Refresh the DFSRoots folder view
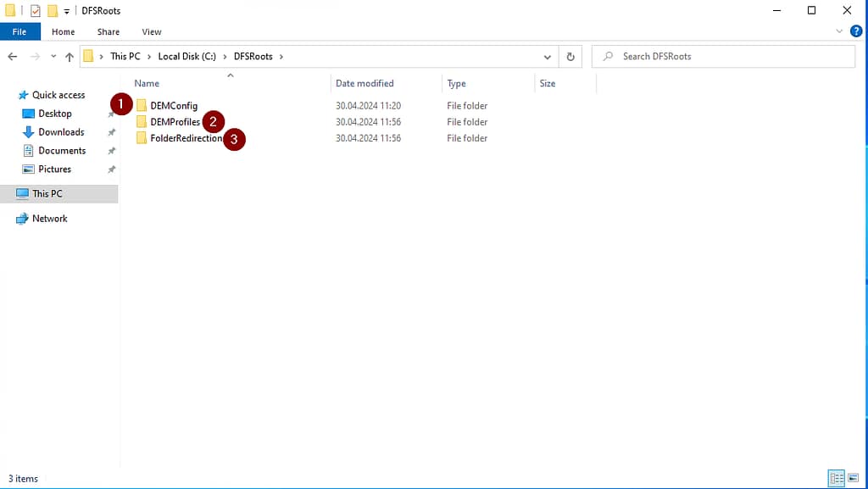868x489 pixels. [x=570, y=57]
